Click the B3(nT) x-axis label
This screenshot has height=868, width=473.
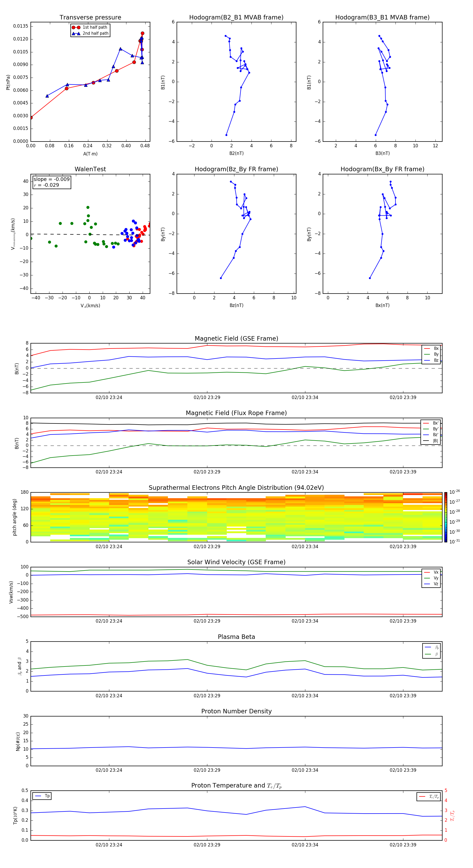pos(382,153)
